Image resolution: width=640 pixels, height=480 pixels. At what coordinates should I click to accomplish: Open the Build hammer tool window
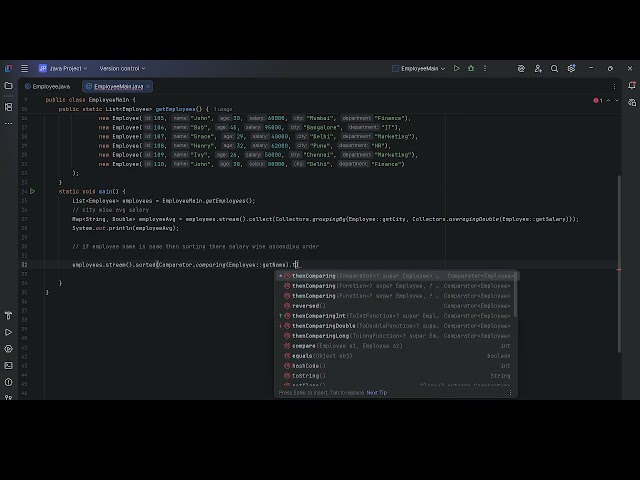pyautogui.click(x=8, y=315)
